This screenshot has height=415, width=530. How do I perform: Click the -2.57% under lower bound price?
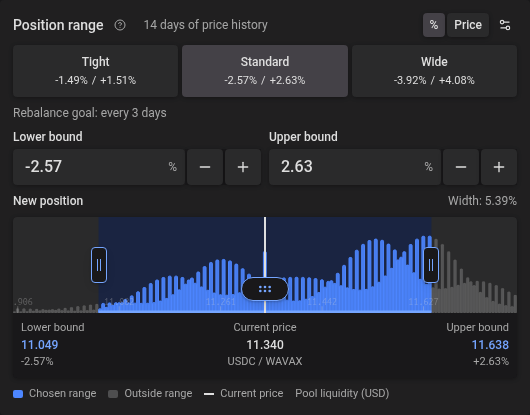pyautogui.click(x=37, y=361)
